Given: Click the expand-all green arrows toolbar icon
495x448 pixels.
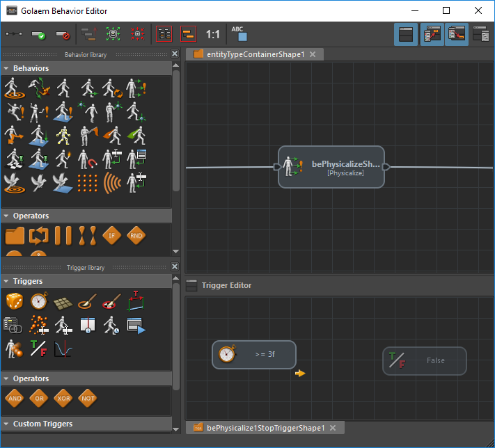Looking at the screenshot, I should coord(113,34).
